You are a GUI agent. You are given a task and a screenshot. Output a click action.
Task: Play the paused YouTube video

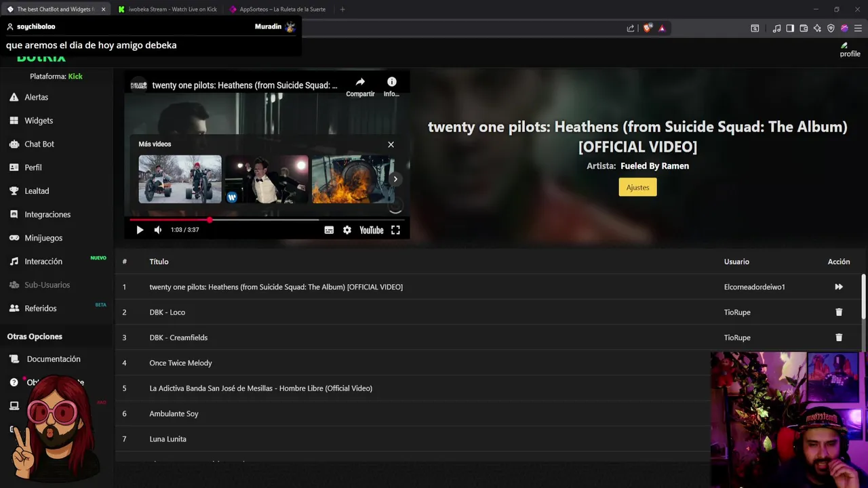point(140,230)
